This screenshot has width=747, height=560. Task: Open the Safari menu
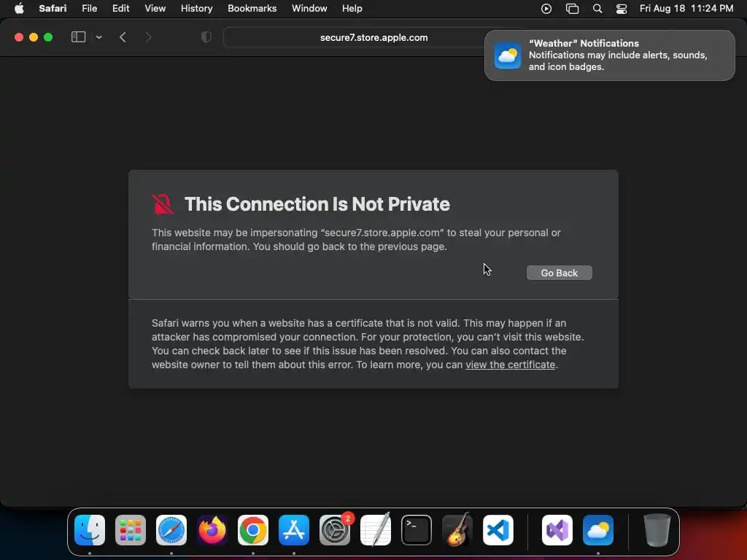53,9
